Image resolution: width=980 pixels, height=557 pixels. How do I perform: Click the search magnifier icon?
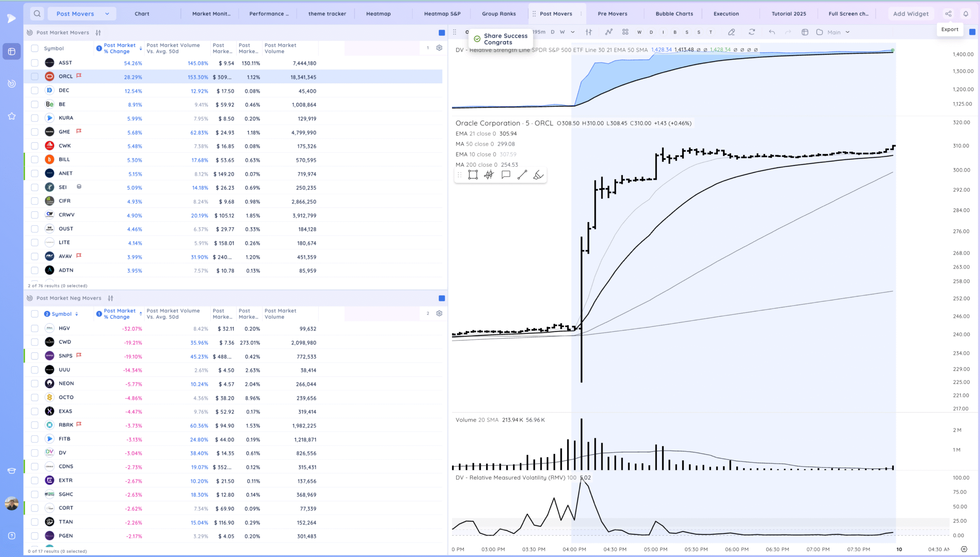[37, 14]
